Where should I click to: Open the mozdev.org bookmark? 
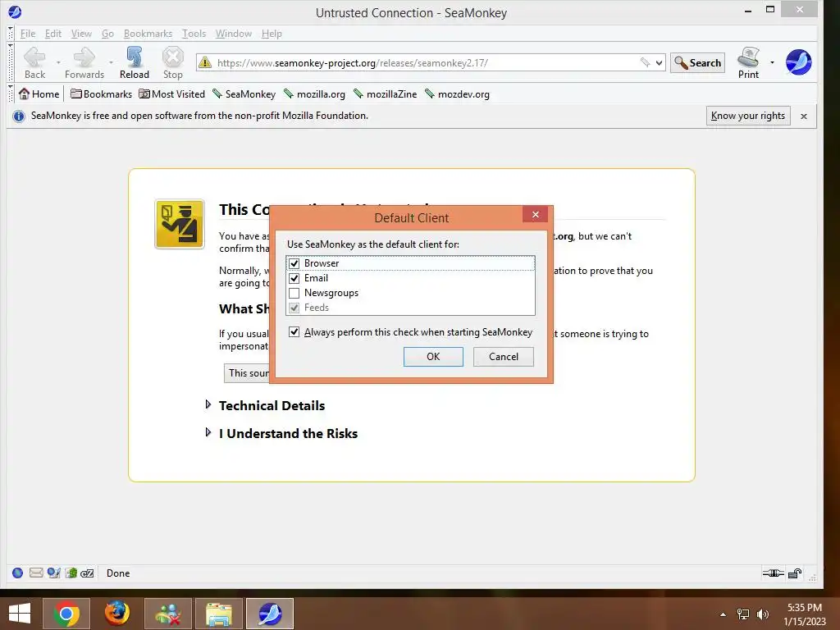coord(457,94)
